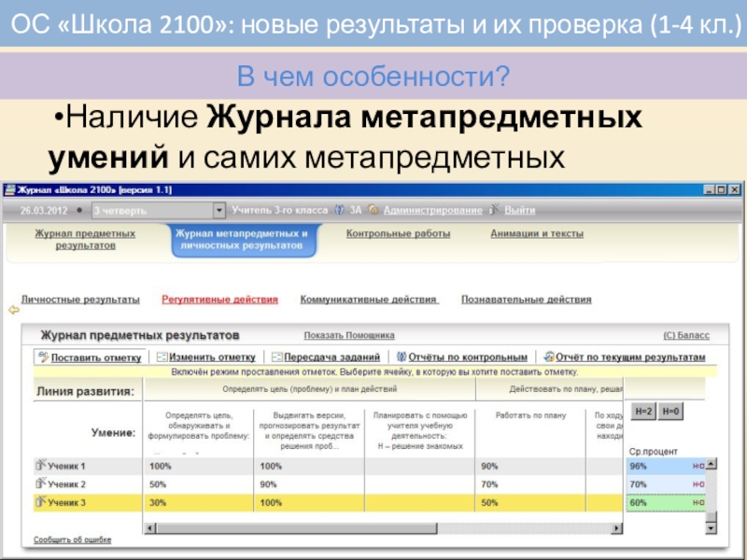
Task: Click Сообщить об ошибке link
Action: tap(73, 539)
